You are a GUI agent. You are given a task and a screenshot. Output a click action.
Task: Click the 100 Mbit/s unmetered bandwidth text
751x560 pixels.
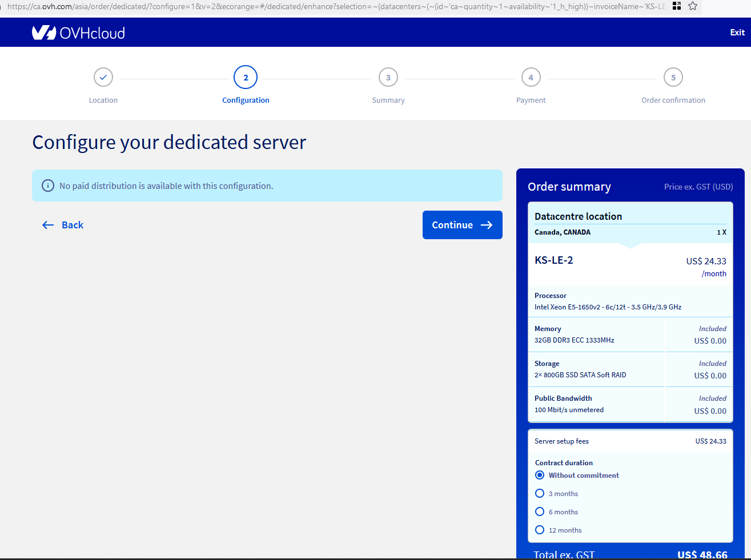(569, 410)
